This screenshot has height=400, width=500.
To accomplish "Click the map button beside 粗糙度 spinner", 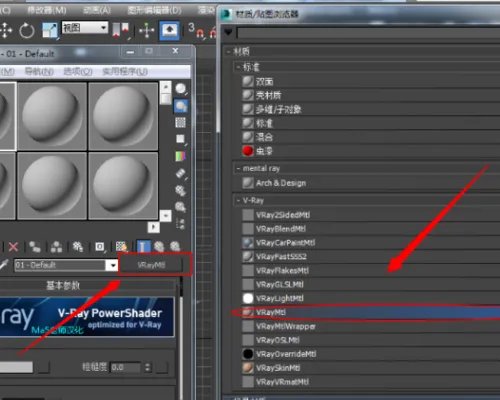I will 162,367.
